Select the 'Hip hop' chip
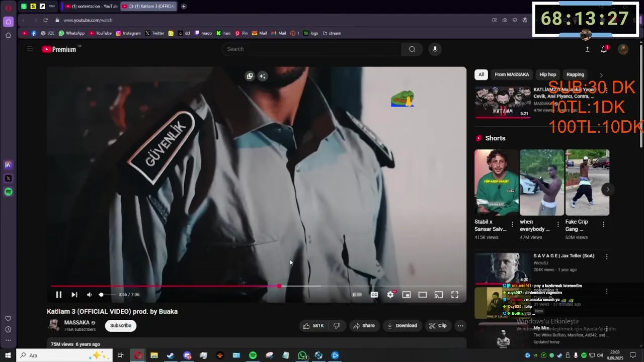 pyautogui.click(x=548, y=74)
